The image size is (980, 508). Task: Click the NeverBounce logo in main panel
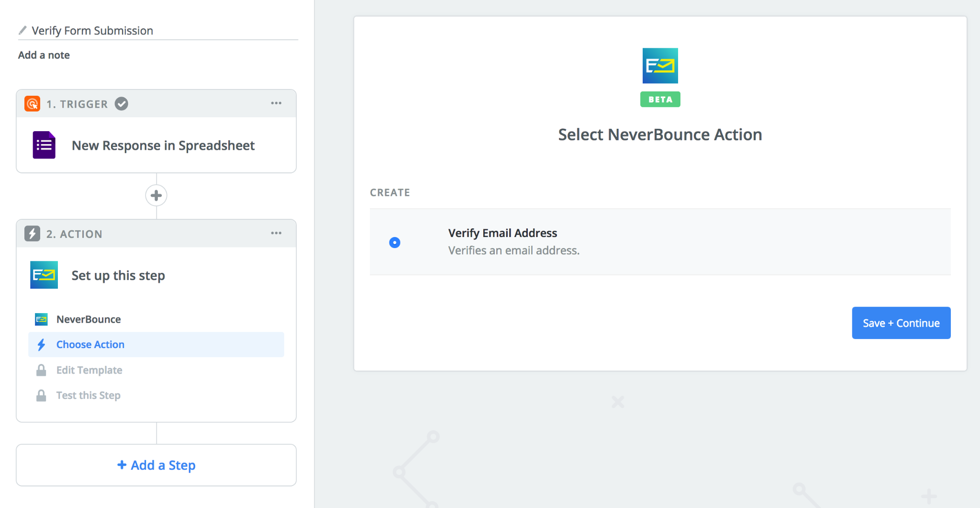[660, 66]
